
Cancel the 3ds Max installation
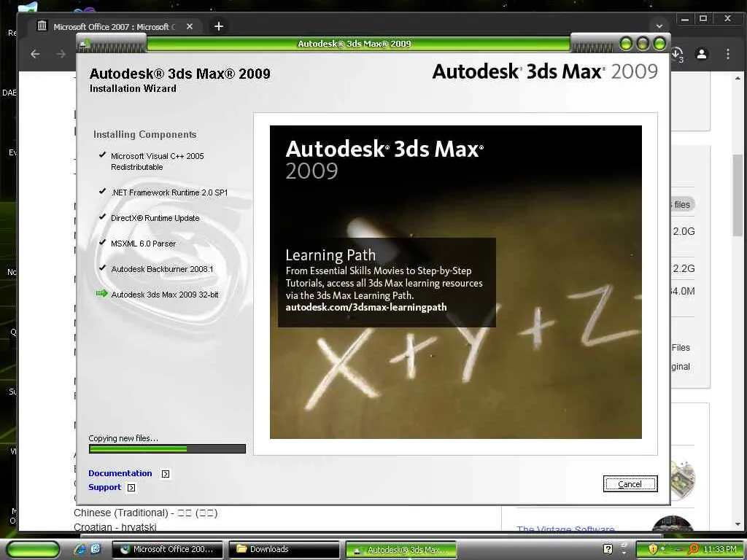630,484
